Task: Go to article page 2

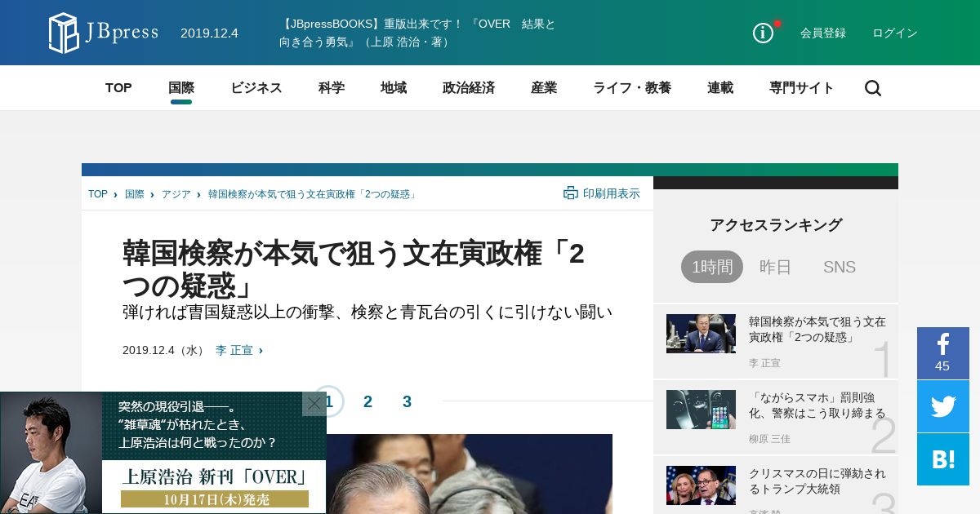Action: 367,401
